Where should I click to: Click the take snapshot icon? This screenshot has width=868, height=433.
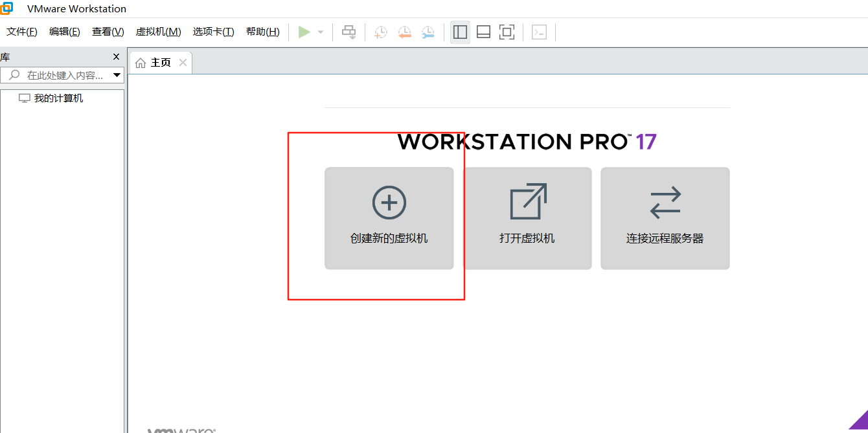(x=381, y=32)
